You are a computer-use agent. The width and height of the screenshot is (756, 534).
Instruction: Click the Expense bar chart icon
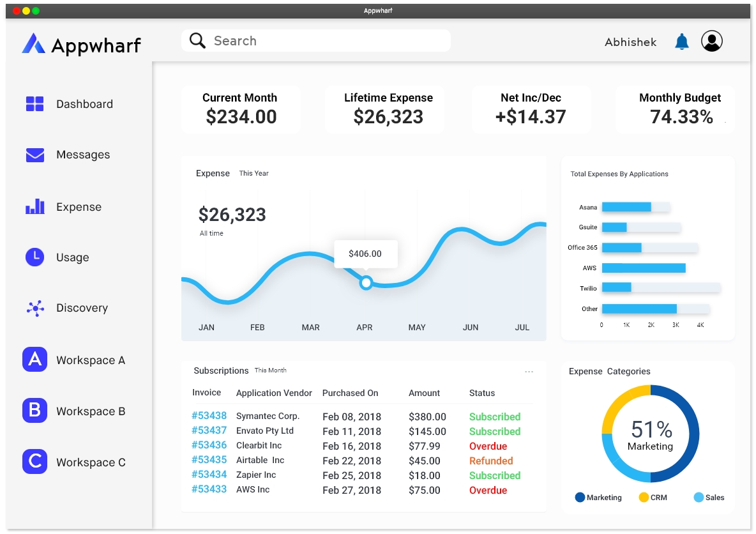click(x=34, y=206)
